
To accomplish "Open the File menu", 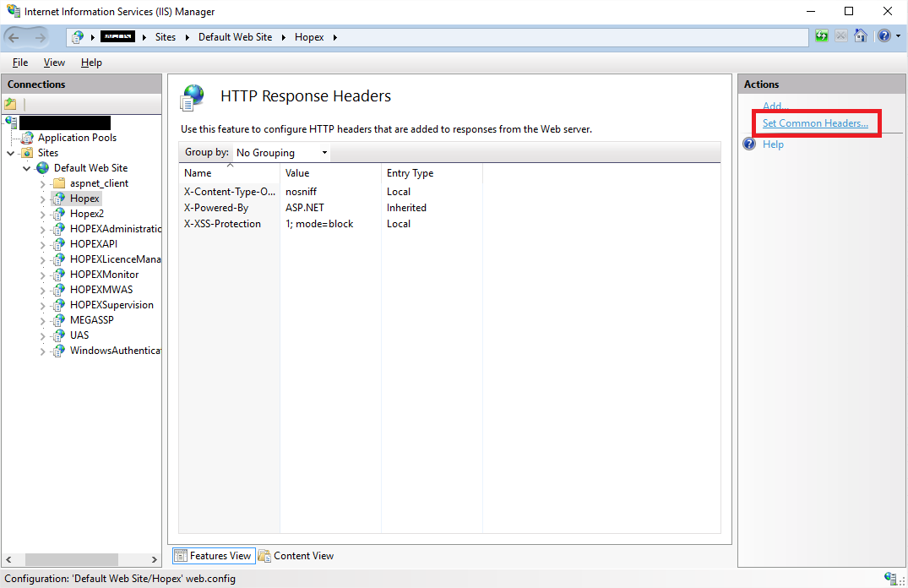I will [20, 63].
